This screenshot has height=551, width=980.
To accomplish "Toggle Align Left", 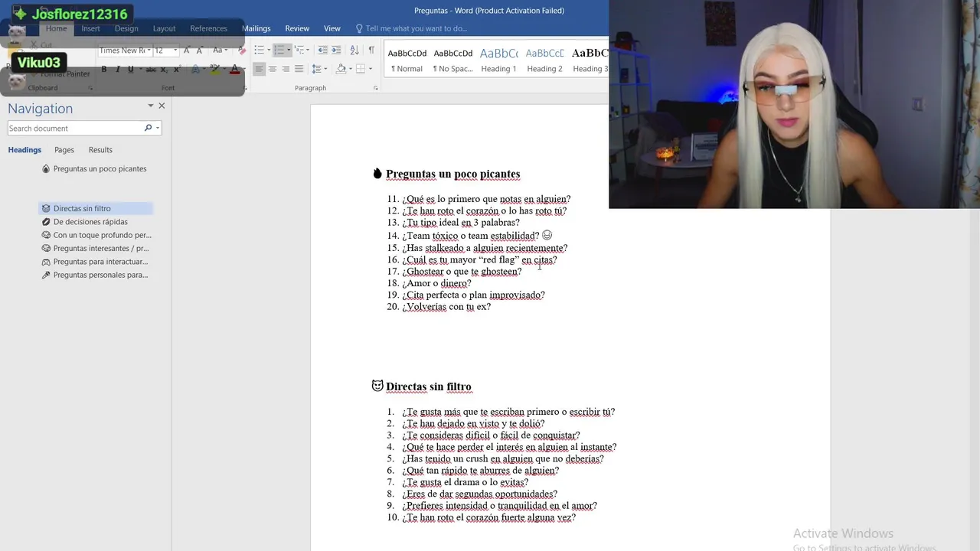I will (x=259, y=69).
